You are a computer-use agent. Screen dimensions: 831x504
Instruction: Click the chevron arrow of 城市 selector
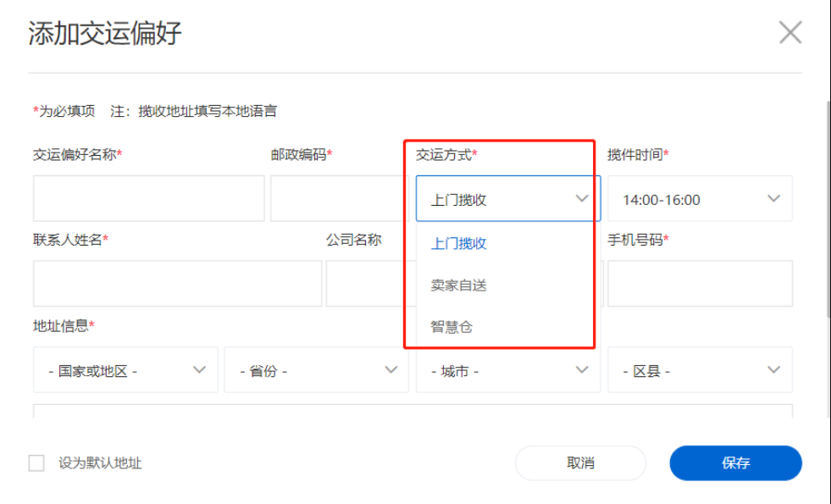click(x=582, y=370)
